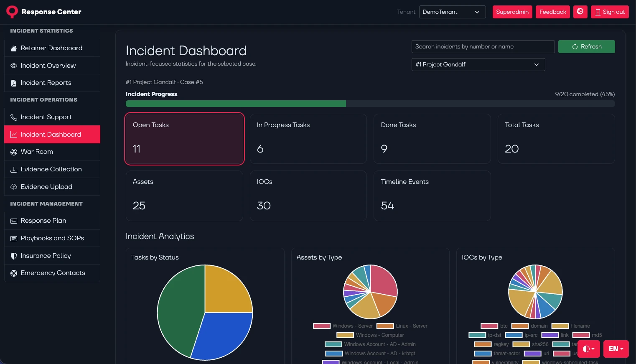Click the Incident Reports document icon

(x=14, y=83)
